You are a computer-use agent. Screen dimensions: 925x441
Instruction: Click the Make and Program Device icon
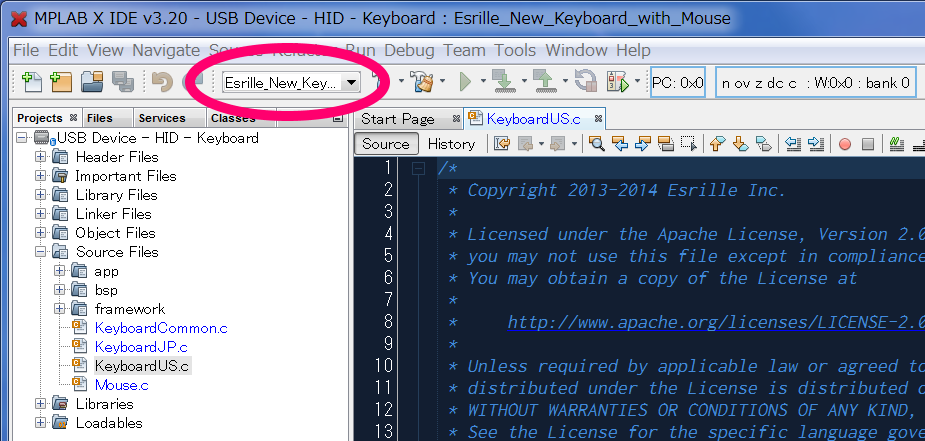tap(503, 83)
